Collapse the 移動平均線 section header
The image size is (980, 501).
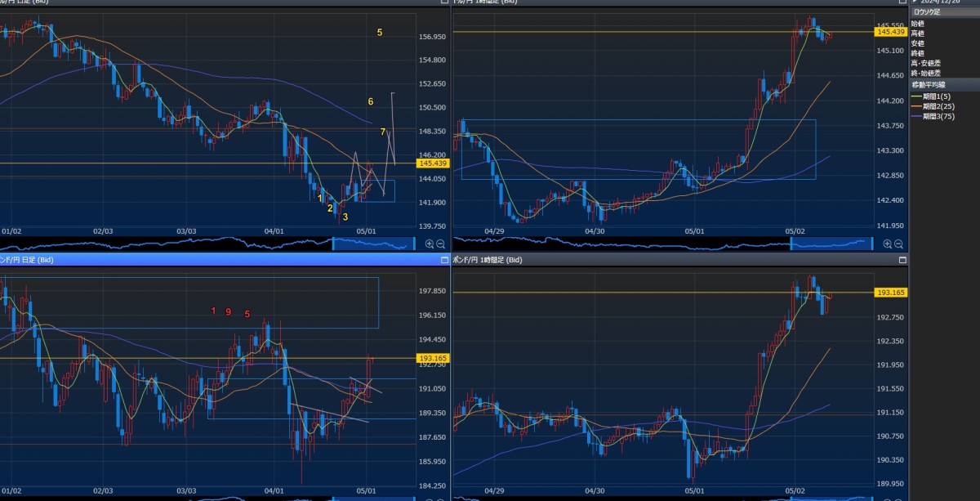(x=931, y=84)
